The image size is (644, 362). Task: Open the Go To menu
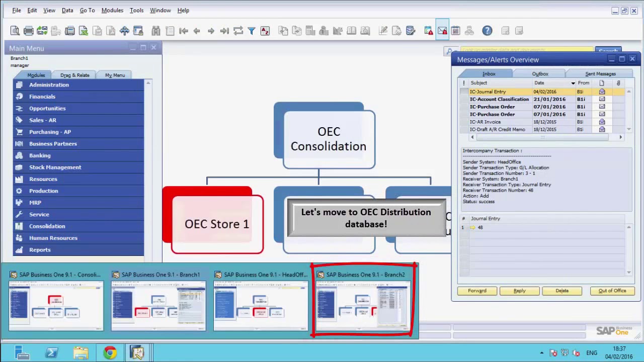(x=87, y=10)
